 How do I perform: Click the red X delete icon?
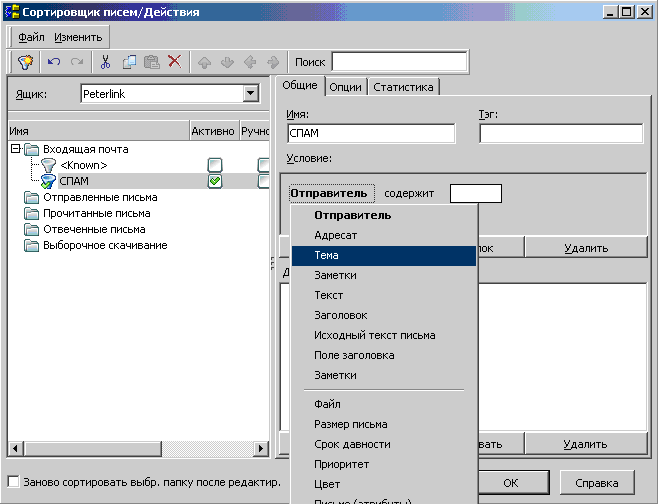174,62
